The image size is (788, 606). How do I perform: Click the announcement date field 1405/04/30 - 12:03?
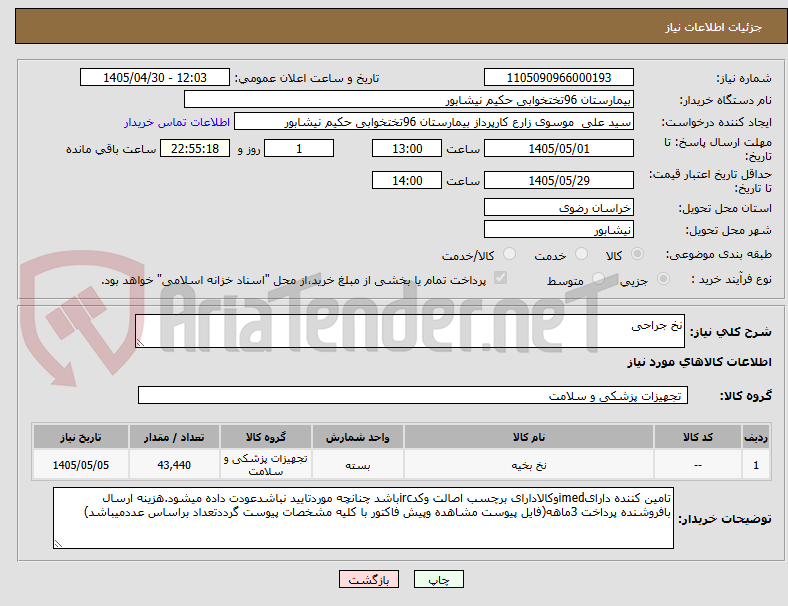(x=155, y=77)
